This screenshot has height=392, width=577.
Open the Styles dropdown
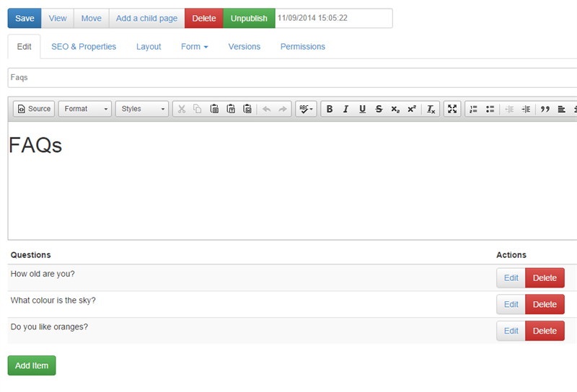(x=142, y=109)
